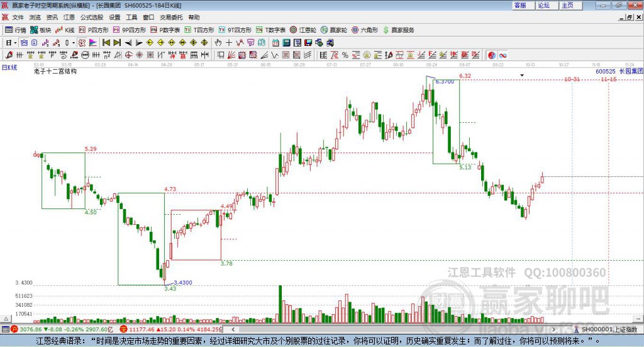
Task: Open the calendar icon
Action: (275, 43)
